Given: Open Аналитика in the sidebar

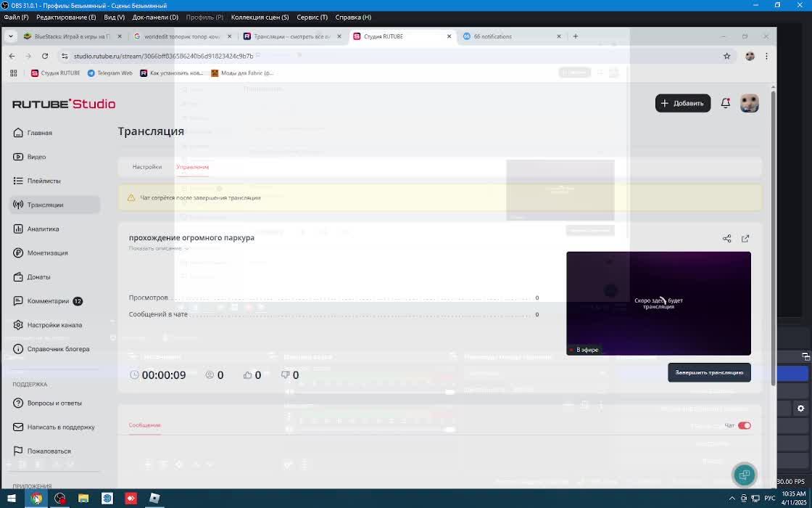Looking at the screenshot, I should [36, 229].
